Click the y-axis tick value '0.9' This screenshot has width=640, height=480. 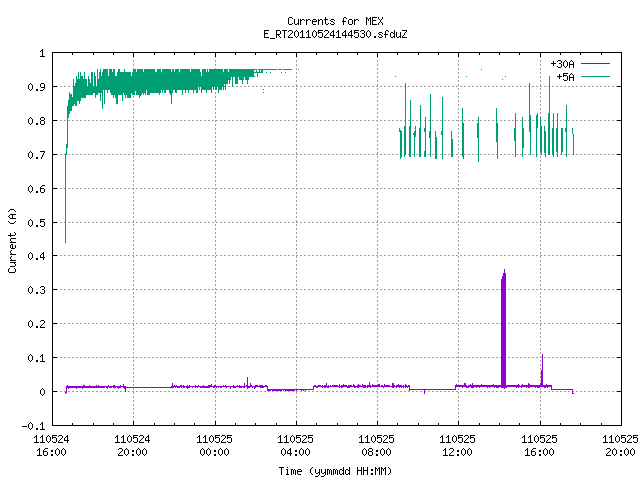[x=36, y=87]
